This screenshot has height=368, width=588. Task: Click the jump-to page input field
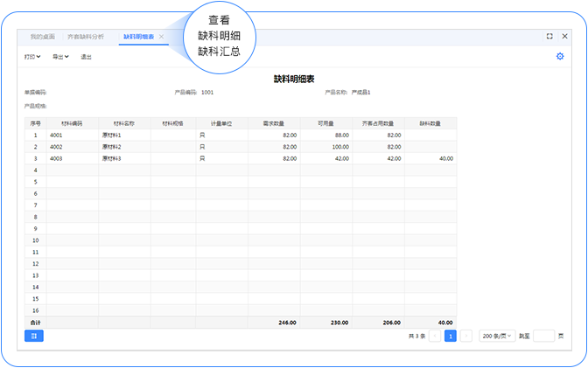(x=543, y=336)
